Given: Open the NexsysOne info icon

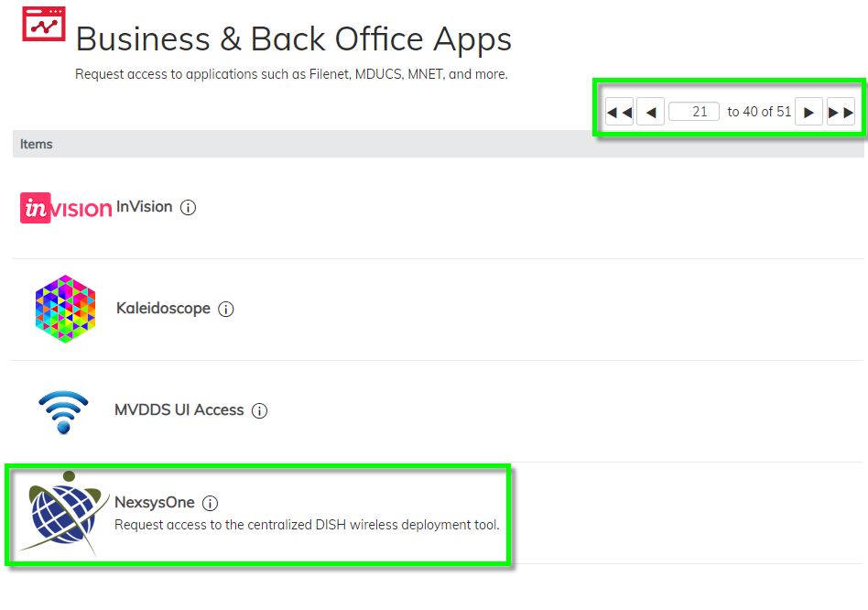Looking at the screenshot, I should coord(210,503).
